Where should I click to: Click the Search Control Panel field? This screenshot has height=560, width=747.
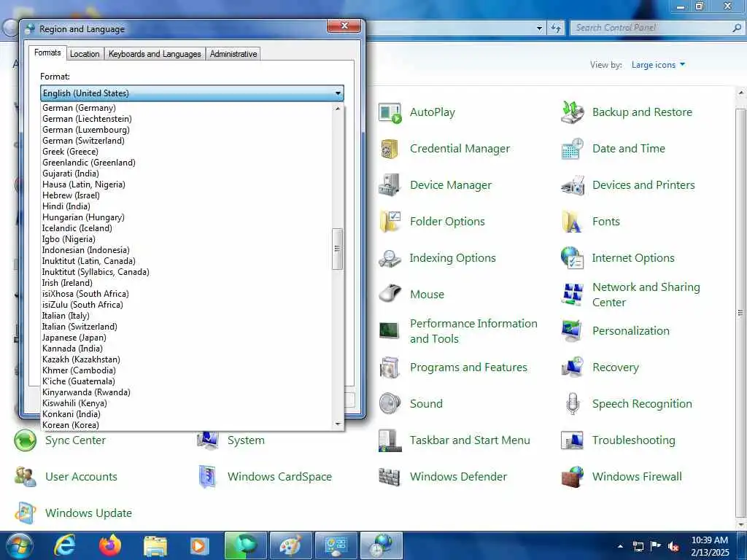(x=651, y=28)
